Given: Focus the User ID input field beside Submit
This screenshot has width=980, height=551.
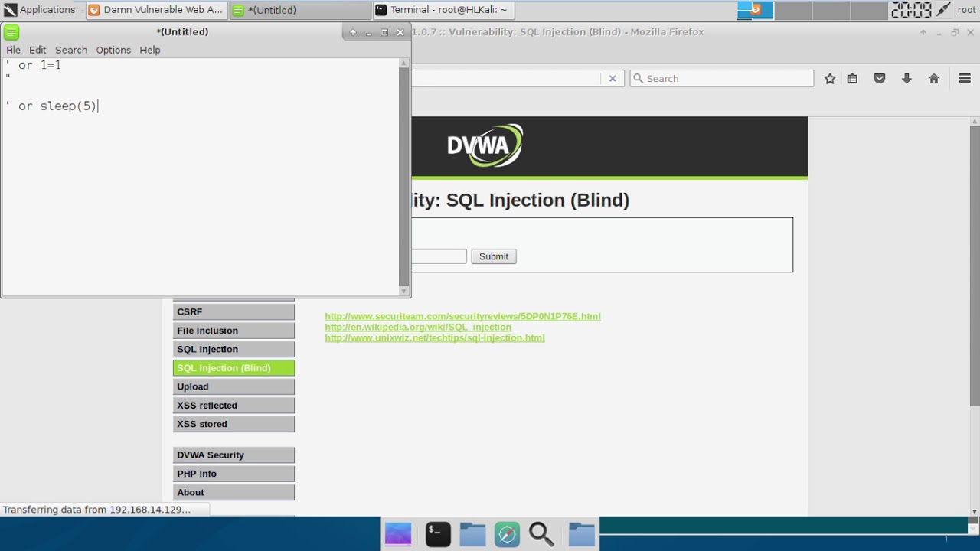Looking at the screenshot, I should point(439,256).
